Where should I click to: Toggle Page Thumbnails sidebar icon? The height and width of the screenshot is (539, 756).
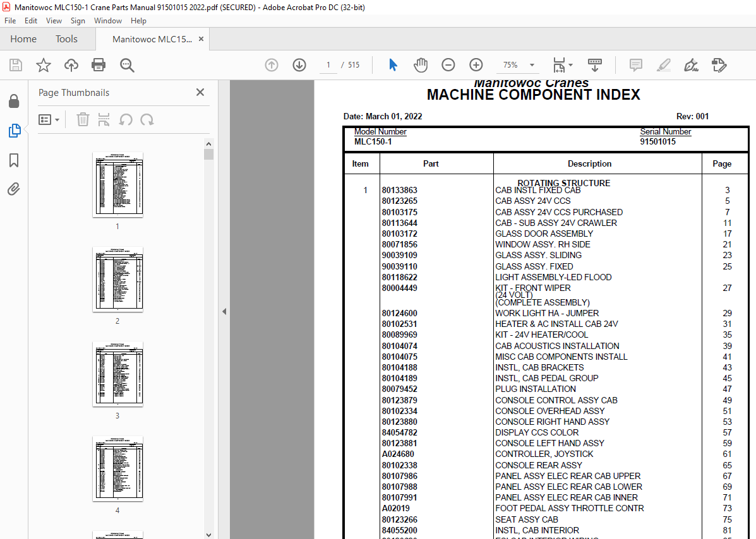pyautogui.click(x=15, y=131)
